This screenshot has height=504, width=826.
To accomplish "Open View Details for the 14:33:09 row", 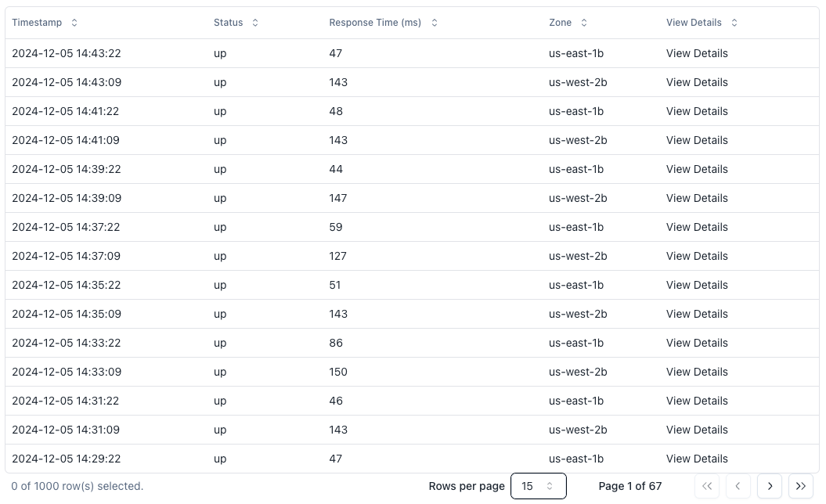I will pos(697,372).
